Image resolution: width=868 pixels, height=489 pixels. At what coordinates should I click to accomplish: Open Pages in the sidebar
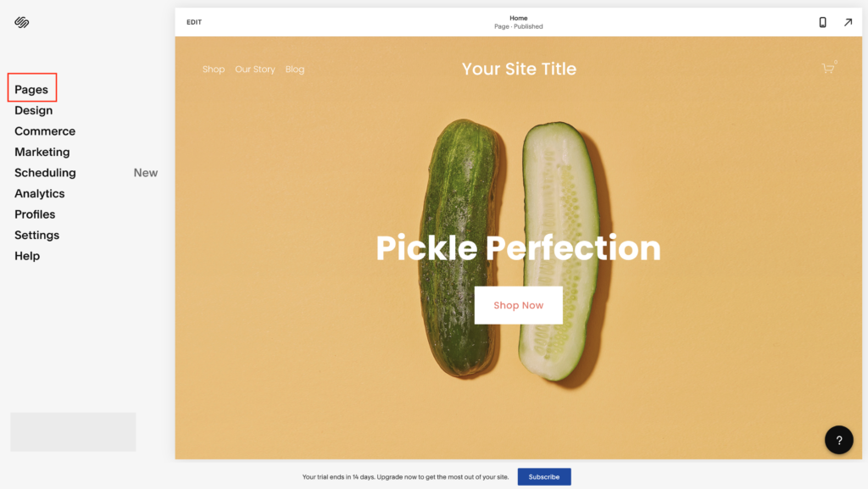point(31,90)
